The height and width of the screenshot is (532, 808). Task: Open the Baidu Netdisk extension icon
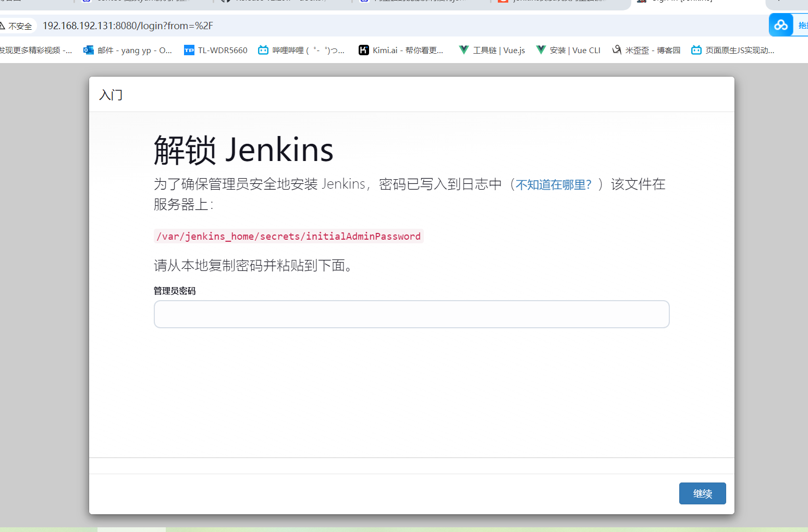tap(781, 25)
